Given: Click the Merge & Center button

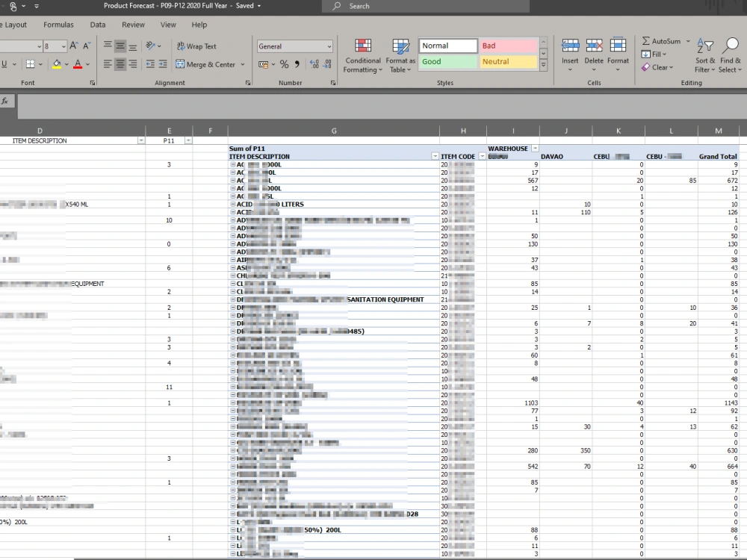Looking at the screenshot, I should 205,64.
